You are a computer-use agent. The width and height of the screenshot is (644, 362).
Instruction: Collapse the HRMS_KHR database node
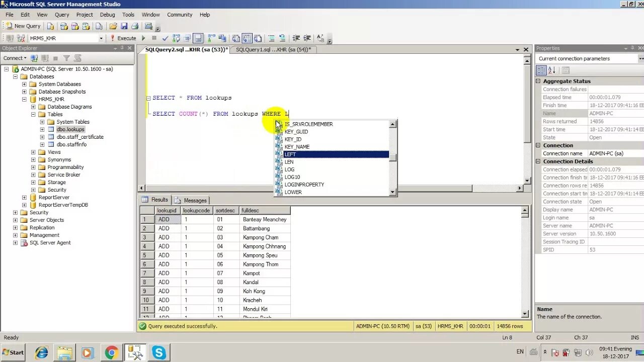pyautogui.click(x=24, y=99)
